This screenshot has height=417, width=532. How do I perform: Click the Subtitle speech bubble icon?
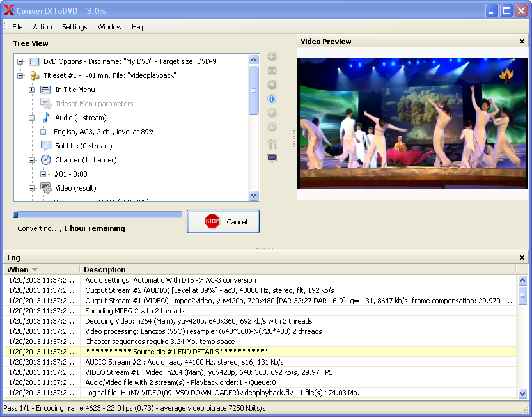point(46,146)
